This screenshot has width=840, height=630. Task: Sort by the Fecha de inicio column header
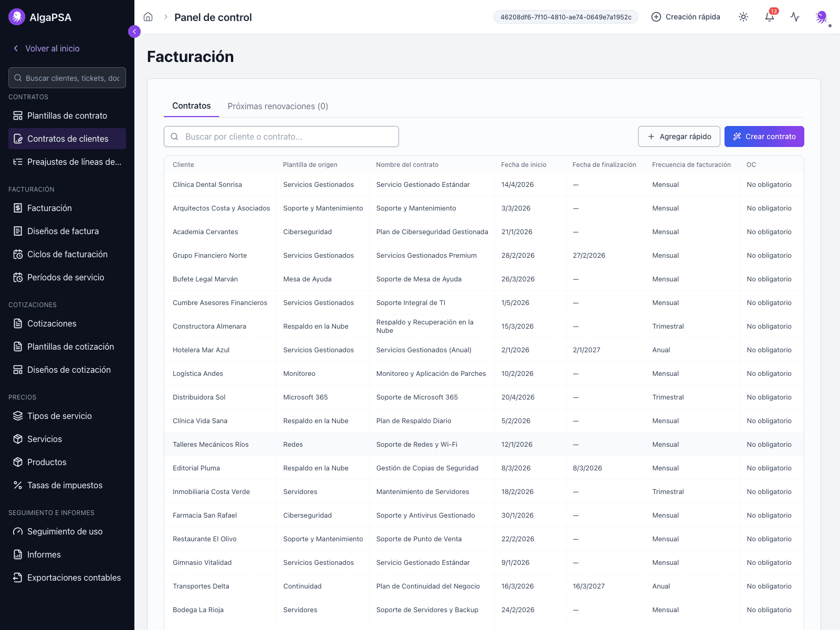[x=523, y=165]
